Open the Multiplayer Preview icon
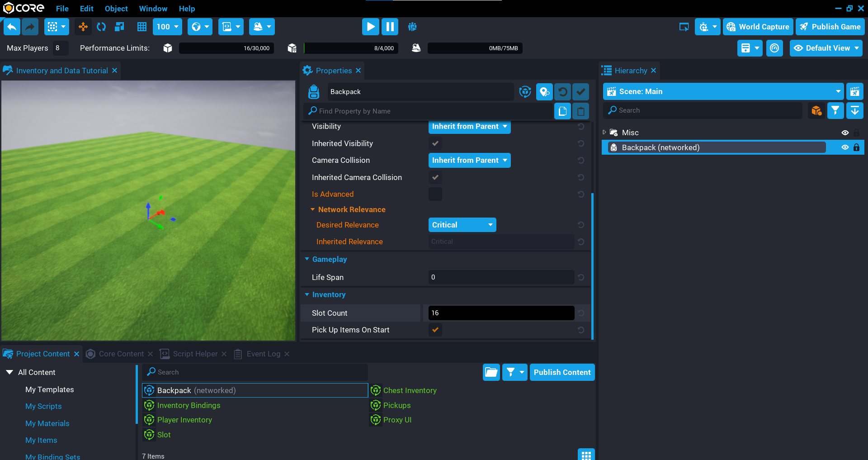The height and width of the screenshot is (460, 868). [412, 27]
